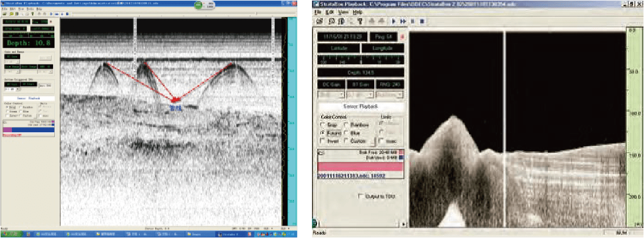Open the View menu in right window

343,11
